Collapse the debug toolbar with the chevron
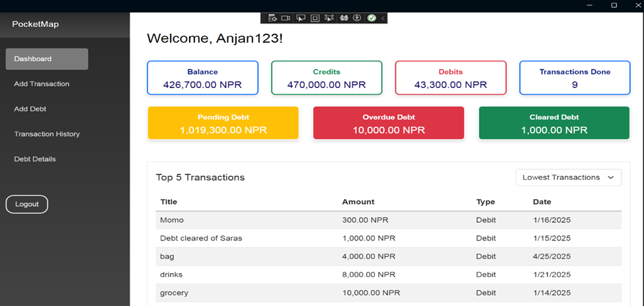The width and height of the screenshot is (644, 306). (383, 18)
